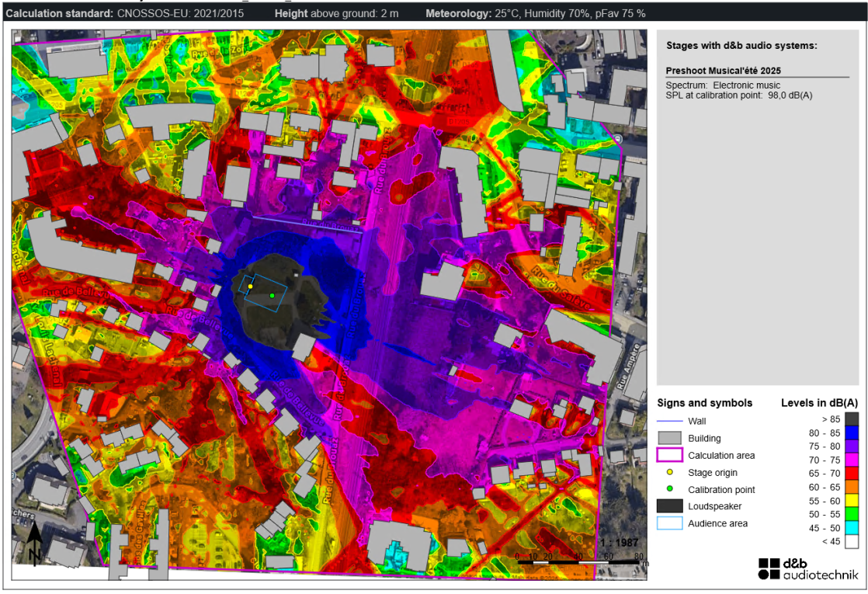This screenshot has height=594, width=868.
Task: Select the Building symbol in the legend
Action: [668, 439]
